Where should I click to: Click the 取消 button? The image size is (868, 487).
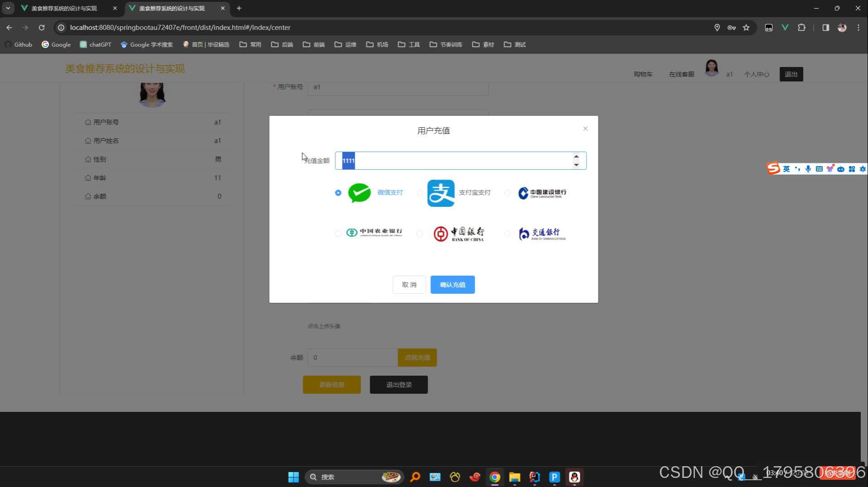(409, 285)
